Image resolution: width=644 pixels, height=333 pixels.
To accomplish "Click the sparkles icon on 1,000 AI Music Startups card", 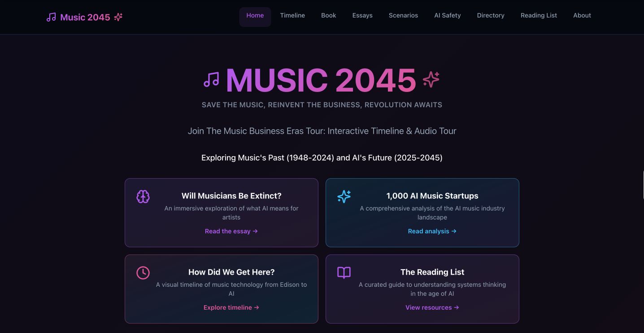I will coord(344,197).
